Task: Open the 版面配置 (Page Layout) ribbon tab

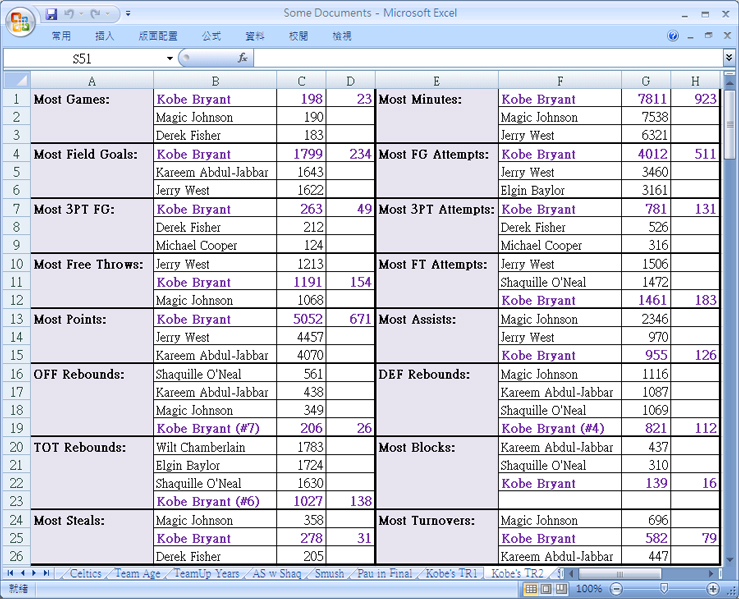Action: pos(158,36)
